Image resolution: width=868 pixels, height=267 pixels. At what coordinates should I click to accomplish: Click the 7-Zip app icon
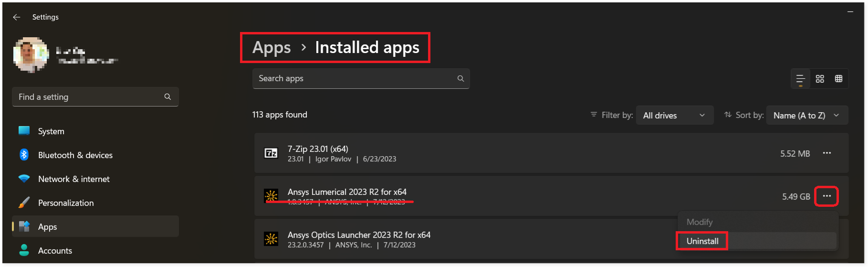[271, 153]
